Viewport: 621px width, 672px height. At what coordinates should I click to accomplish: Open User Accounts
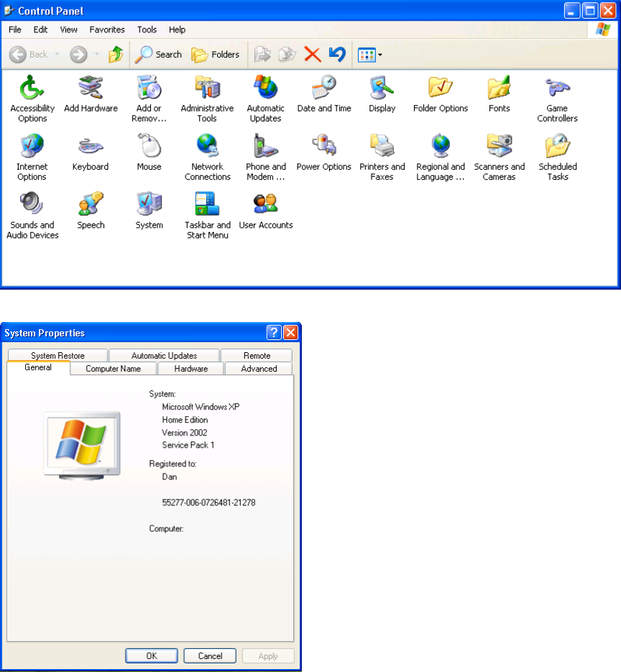(x=266, y=211)
